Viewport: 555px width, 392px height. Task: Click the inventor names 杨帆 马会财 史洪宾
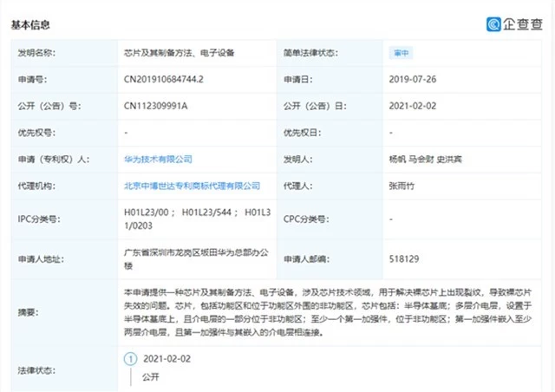point(425,160)
